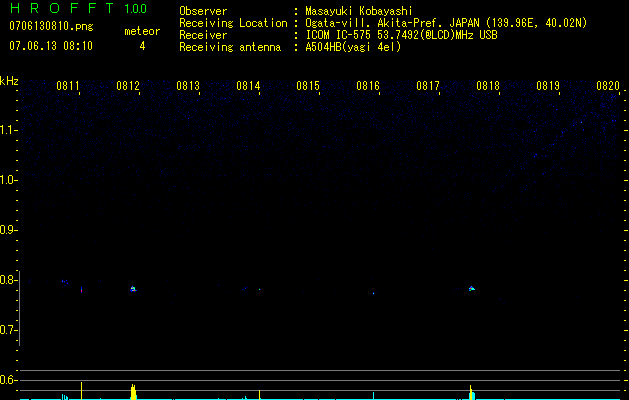Image resolution: width=629 pixels, height=400 pixels.
Task: Click the 0819 time marker
Action: [x=548, y=86]
